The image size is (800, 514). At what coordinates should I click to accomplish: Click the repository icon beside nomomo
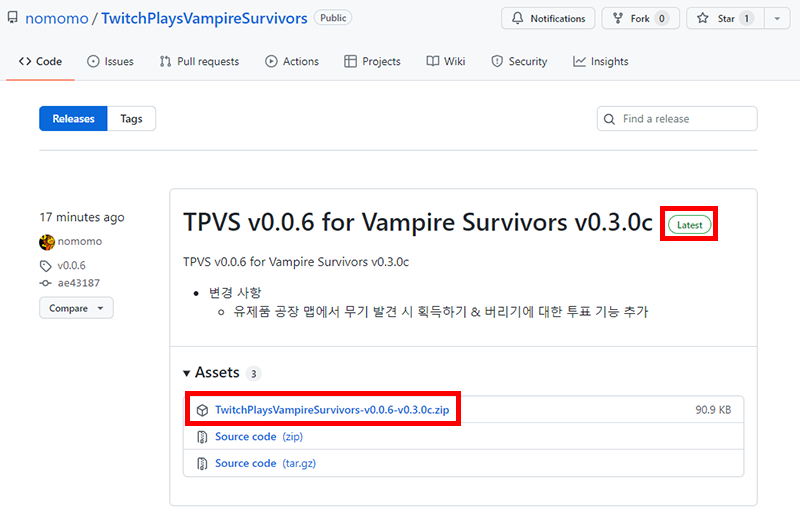coord(13,18)
